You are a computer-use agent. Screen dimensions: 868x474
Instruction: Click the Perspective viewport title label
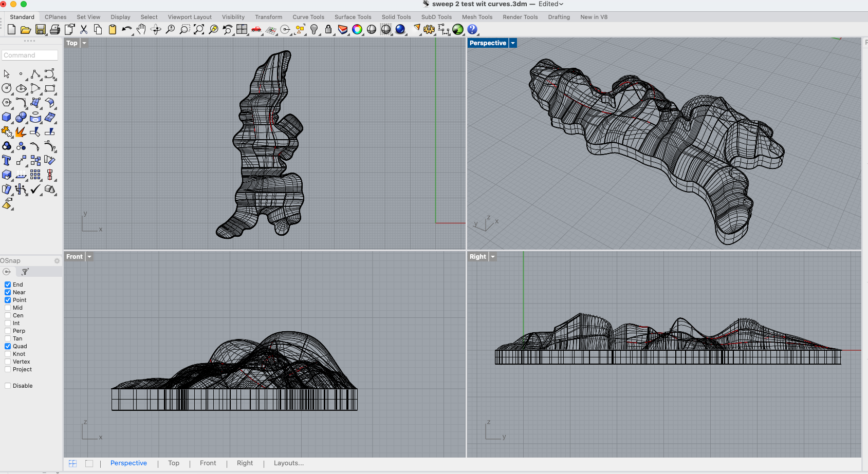[x=488, y=43]
